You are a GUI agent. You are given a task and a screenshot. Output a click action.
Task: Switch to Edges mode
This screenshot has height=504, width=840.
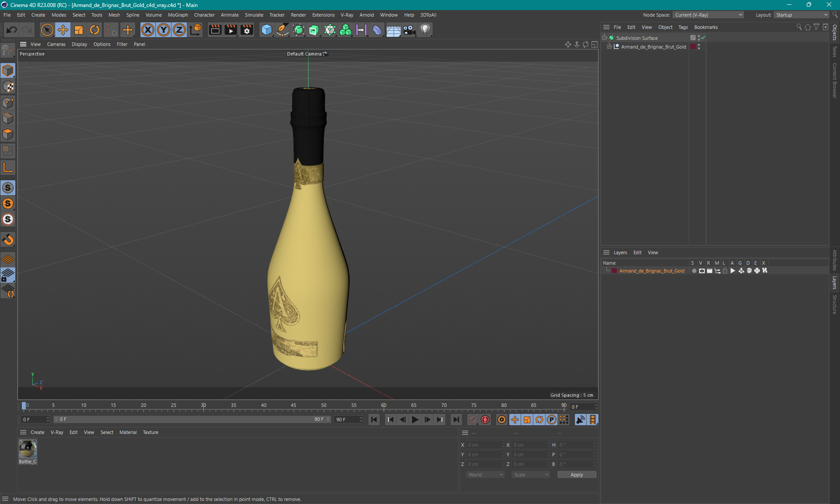click(8, 119)
